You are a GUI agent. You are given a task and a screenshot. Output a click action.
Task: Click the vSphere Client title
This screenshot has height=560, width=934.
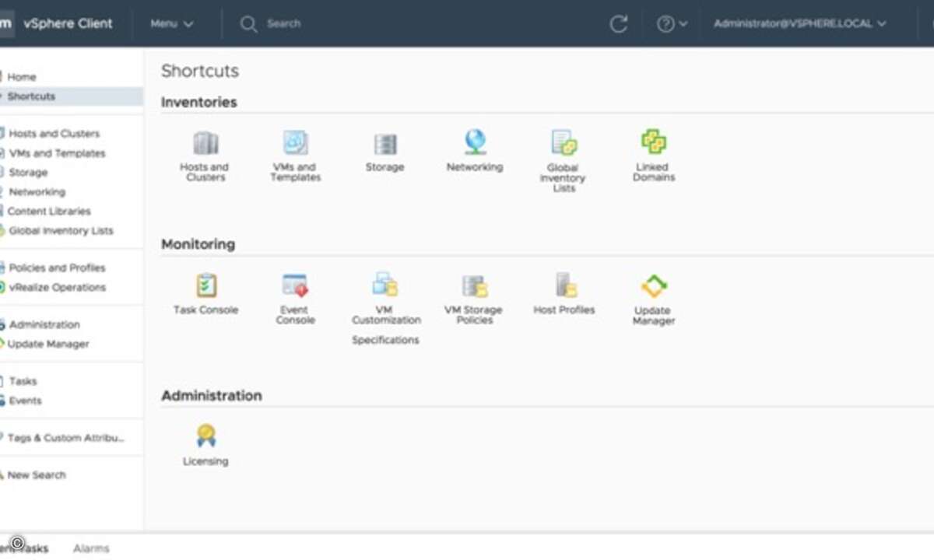[68, 23]
